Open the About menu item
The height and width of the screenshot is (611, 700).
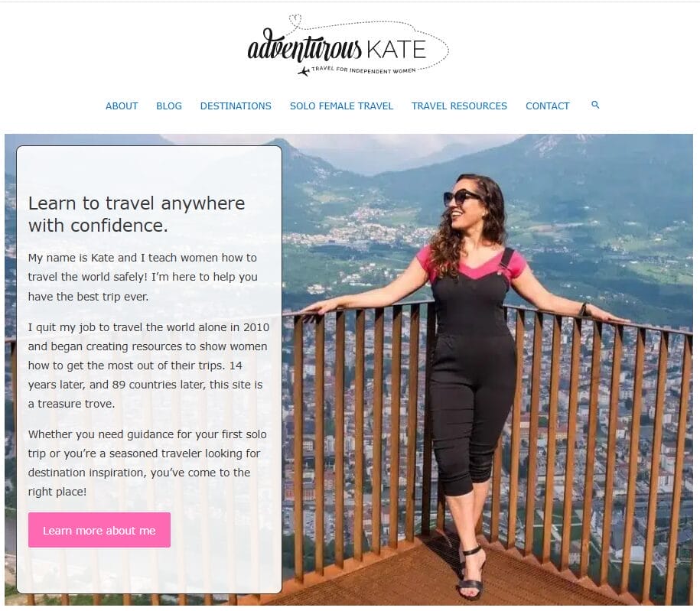(122, 106)
